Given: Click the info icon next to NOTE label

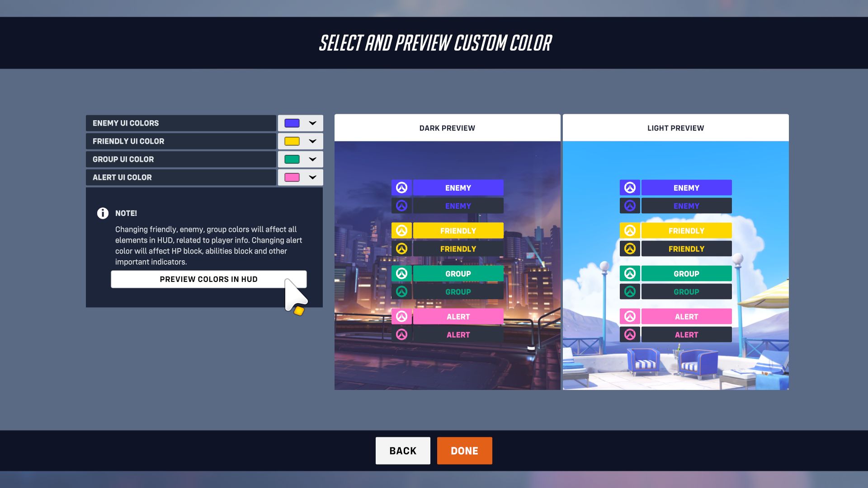Looking at the screenshot, I should pos(103,213).
